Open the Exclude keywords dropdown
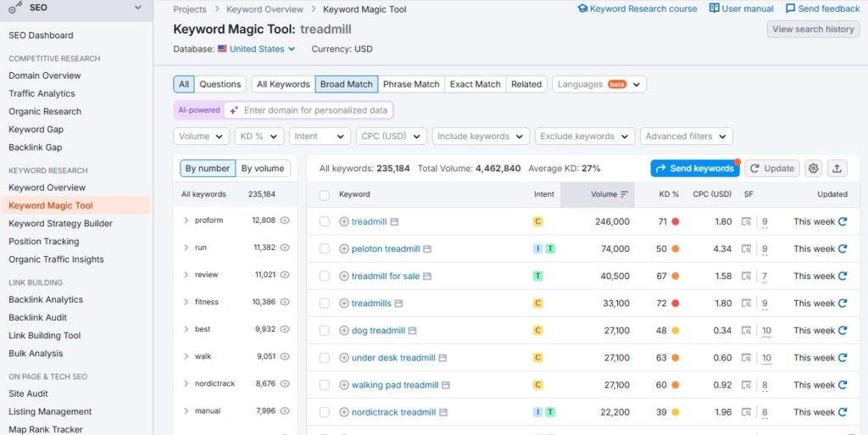868x435 pixels. tap(585, 137)
